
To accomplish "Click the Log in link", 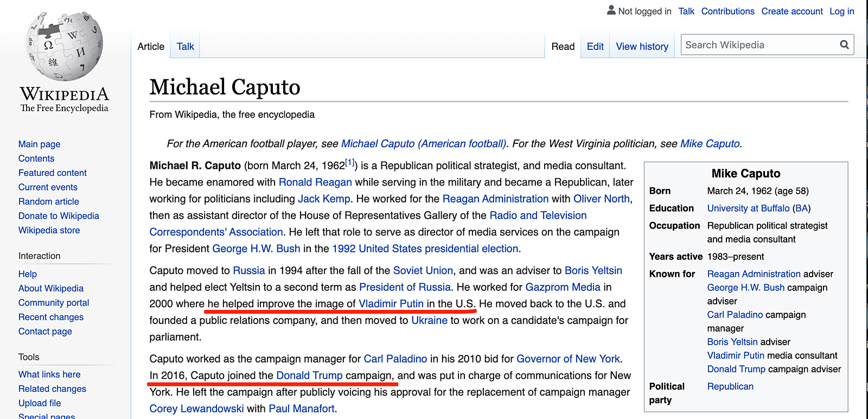I will 841,11.
